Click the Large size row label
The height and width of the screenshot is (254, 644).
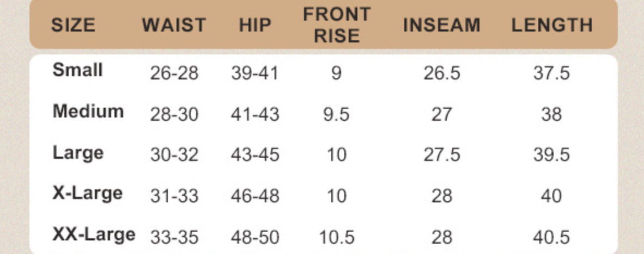78,153
